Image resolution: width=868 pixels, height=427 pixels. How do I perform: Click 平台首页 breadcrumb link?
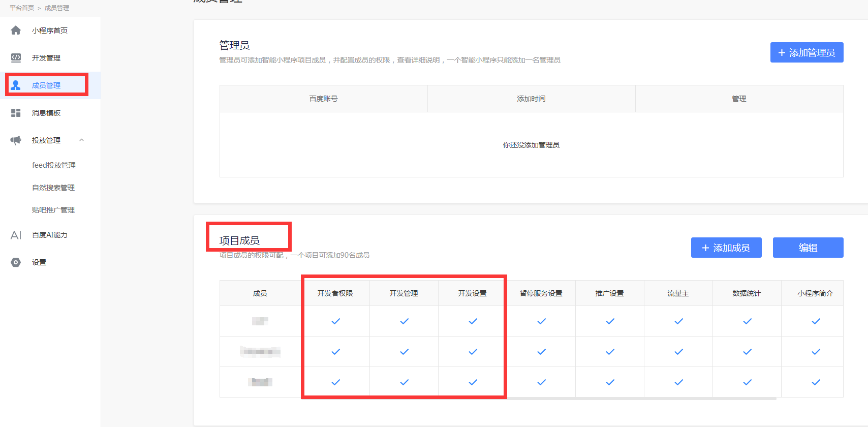pos(22,8)
